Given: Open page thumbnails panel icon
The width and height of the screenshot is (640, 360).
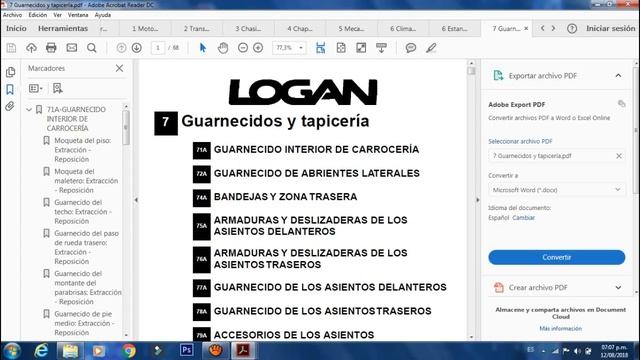Looking at the screenshot, I should click(x=10, y=72).
